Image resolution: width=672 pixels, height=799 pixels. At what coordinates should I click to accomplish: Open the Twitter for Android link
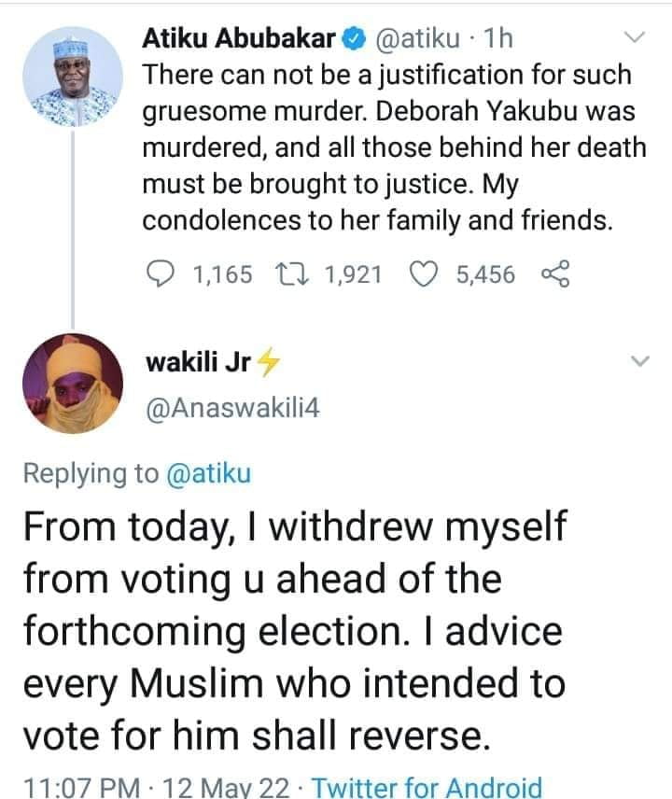tap(427, 787)
